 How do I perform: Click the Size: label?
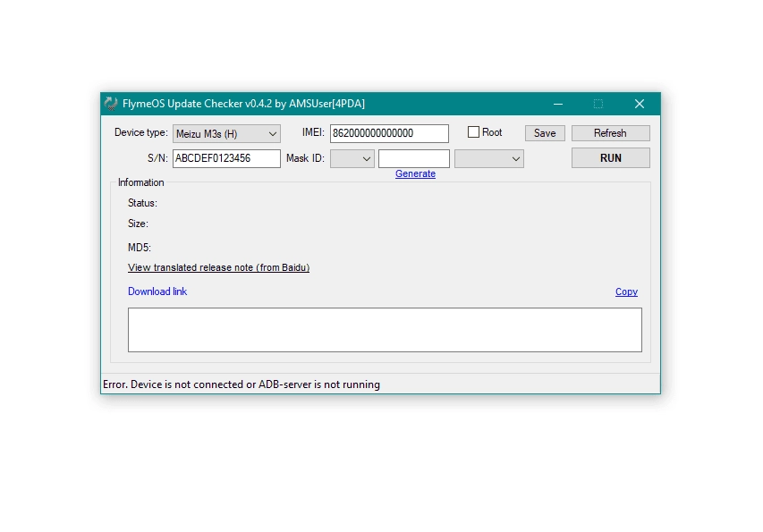coord(138,224)
